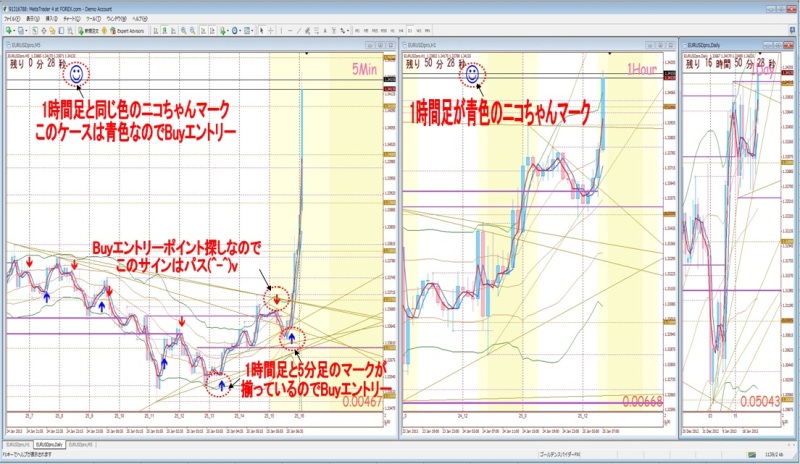Viewport: 800px width, 464px height.
Task: Select the text label tool
Action: point(334,31)
